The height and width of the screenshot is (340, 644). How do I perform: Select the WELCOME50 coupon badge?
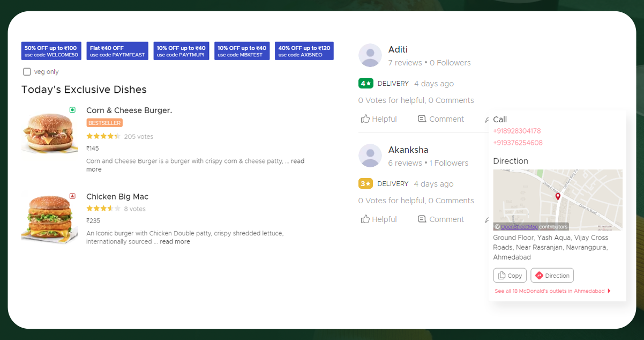pos(51,50)
